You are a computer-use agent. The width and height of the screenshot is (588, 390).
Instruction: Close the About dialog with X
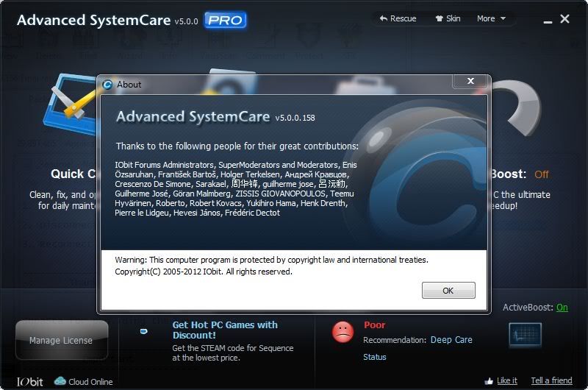coord(470,81)
